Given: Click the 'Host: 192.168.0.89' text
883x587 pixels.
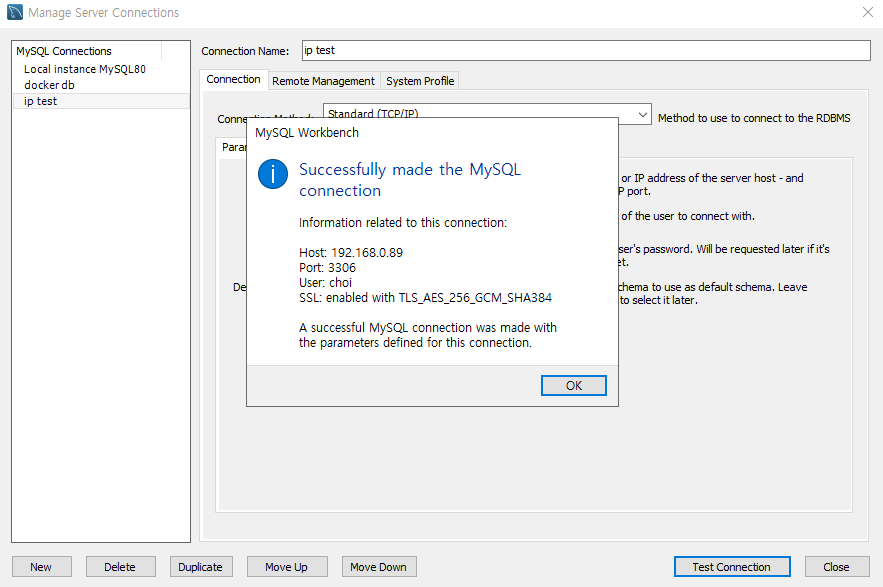Looking at the screenshot, I should pos(351,252).
